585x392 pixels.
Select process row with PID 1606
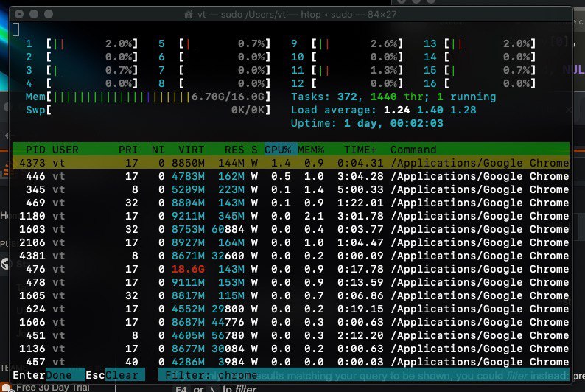click(x=291, y=322)
